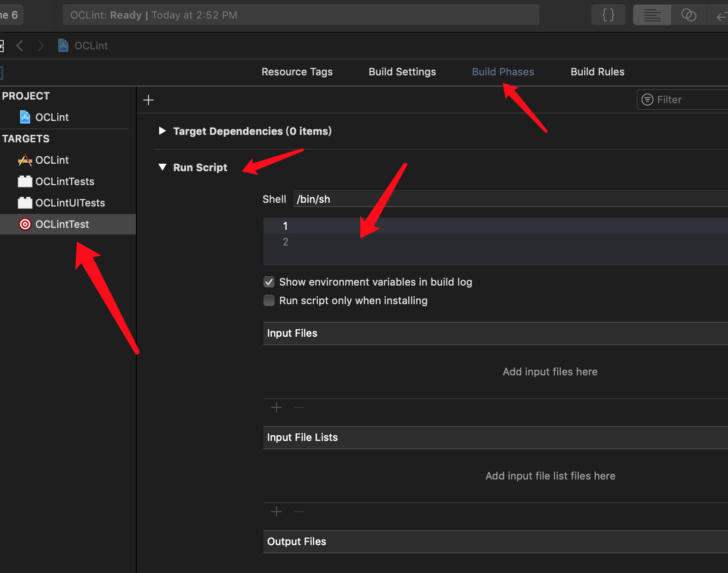The height and width of the screenshot is (573, 728).
Task: Open the Resource Tags tab
Action: tap(297, 72)
